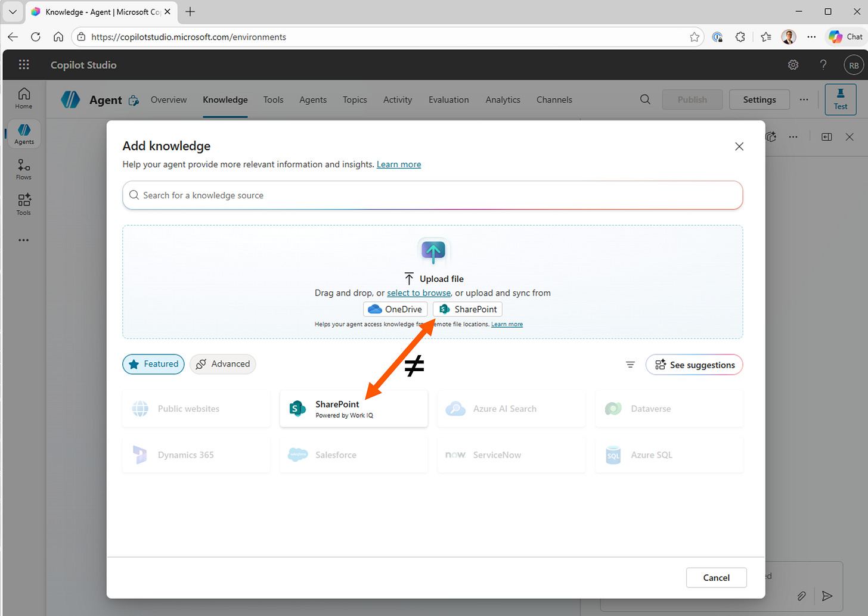This screenshot has width=868, height=616.
Task: Close the test panel
Action: tap(850, 137)
